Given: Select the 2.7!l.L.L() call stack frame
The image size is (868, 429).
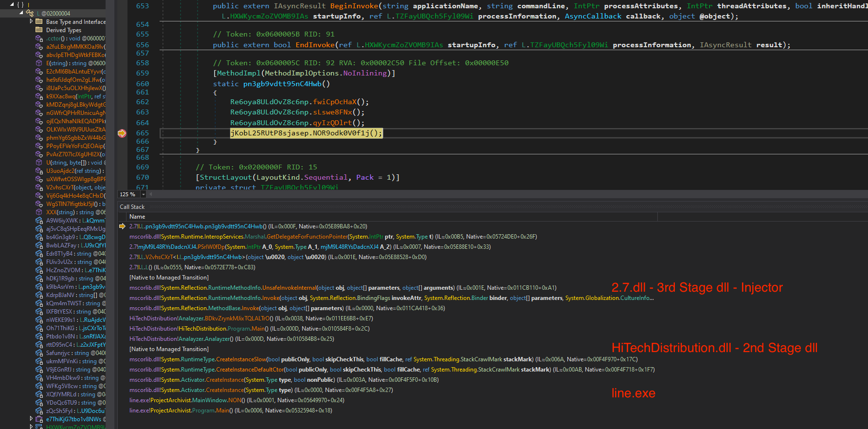Looking at the screenshot, I should (x=192, y=267).
